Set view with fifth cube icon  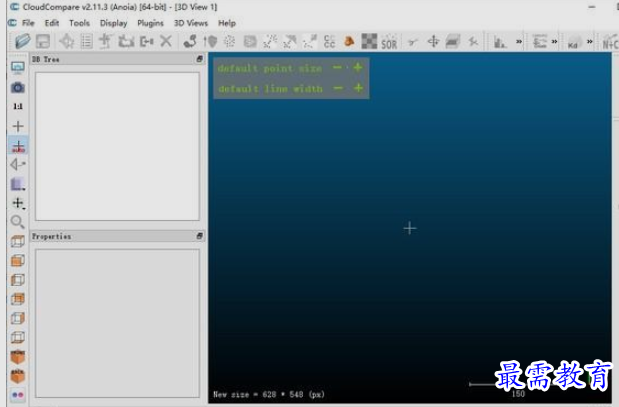point(18,318)
